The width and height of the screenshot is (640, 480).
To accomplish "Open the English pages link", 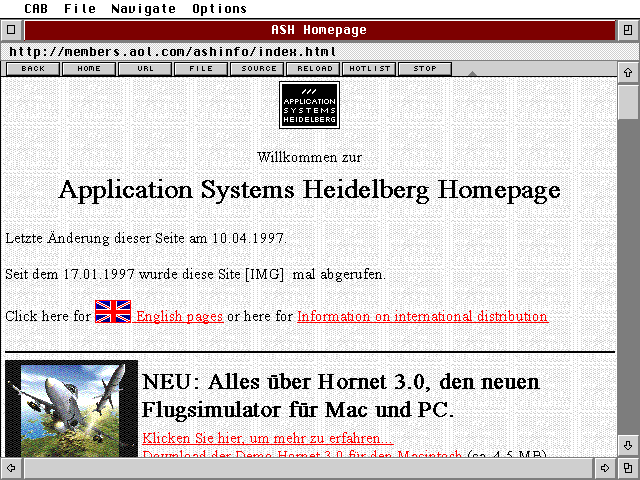I will coord(180,316).
